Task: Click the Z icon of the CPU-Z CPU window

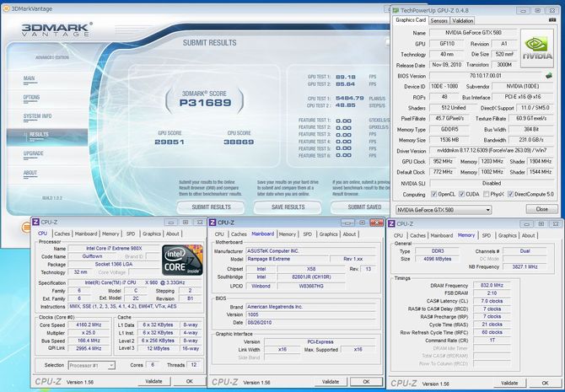Action: click(x=35, y=222)
